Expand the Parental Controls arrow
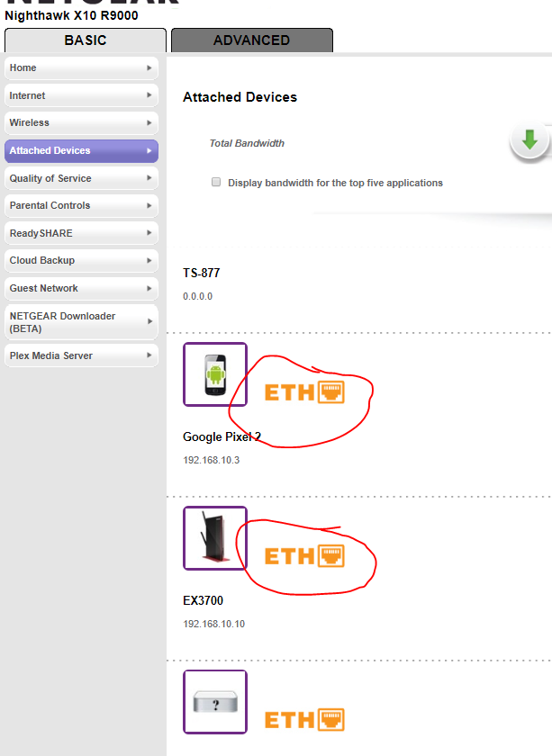552x756 pixels. click(x=149, y=206)
